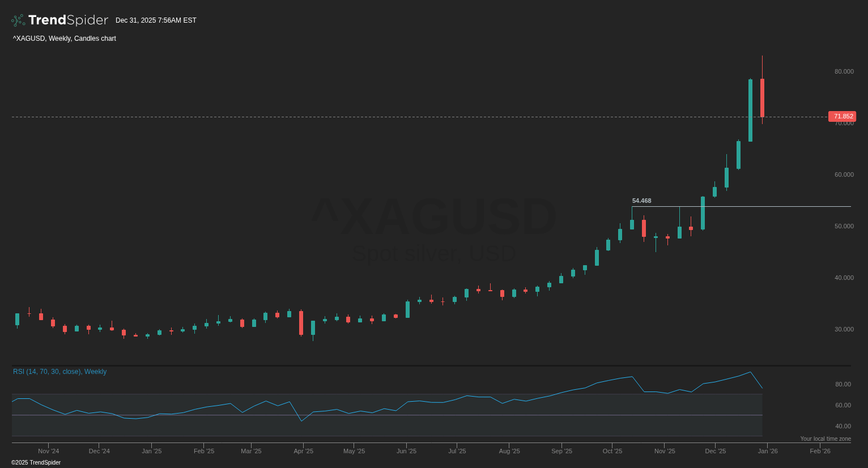Image resolution: width=868 pixels, height=468 pixels.
Task: Click the Dec '24 date axis label
Action: point(99,451)
